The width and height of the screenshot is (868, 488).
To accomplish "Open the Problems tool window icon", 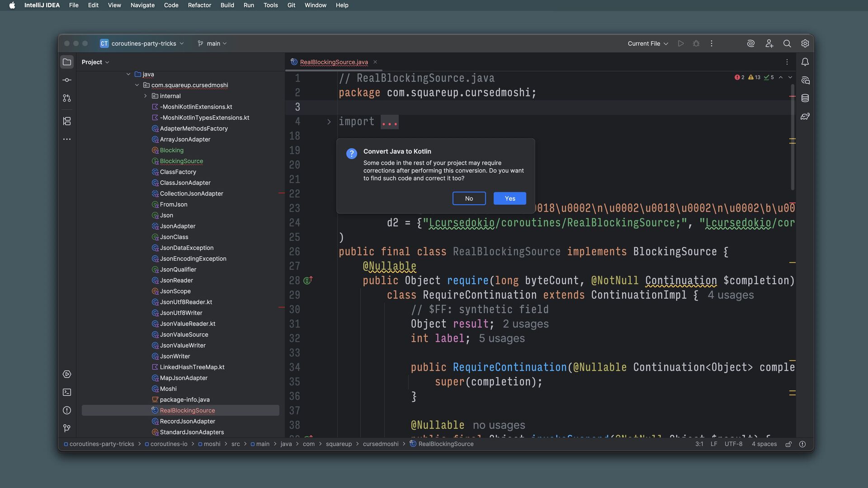I will click(67, 410).
